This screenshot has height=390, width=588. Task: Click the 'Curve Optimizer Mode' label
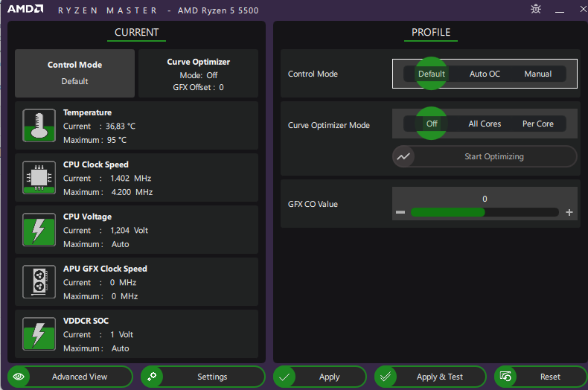(328, 125)
